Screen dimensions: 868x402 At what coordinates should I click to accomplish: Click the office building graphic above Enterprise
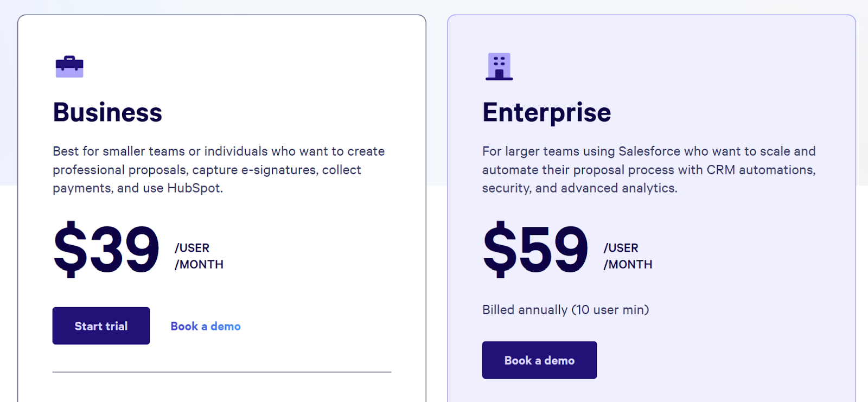tap(499, 66)
